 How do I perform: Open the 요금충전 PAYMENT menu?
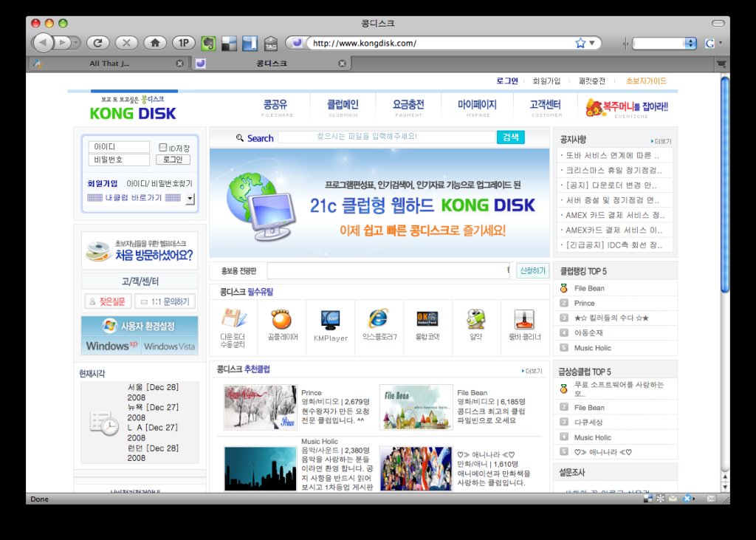408,107
